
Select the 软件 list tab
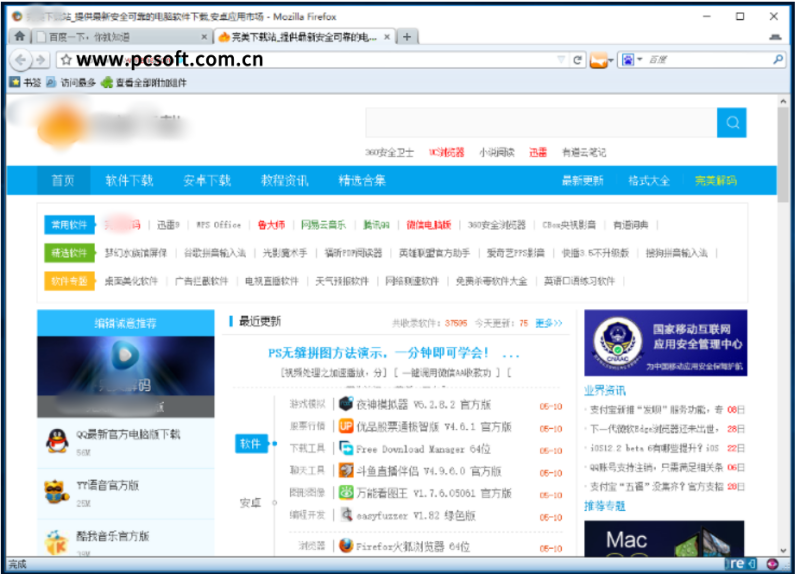(x=251, y=443)
